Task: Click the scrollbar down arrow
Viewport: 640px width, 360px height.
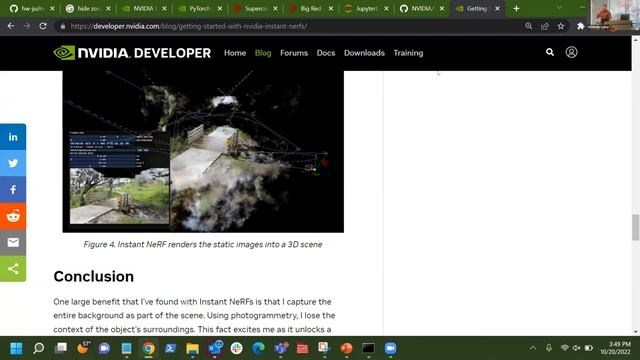Action: (636, 332)
